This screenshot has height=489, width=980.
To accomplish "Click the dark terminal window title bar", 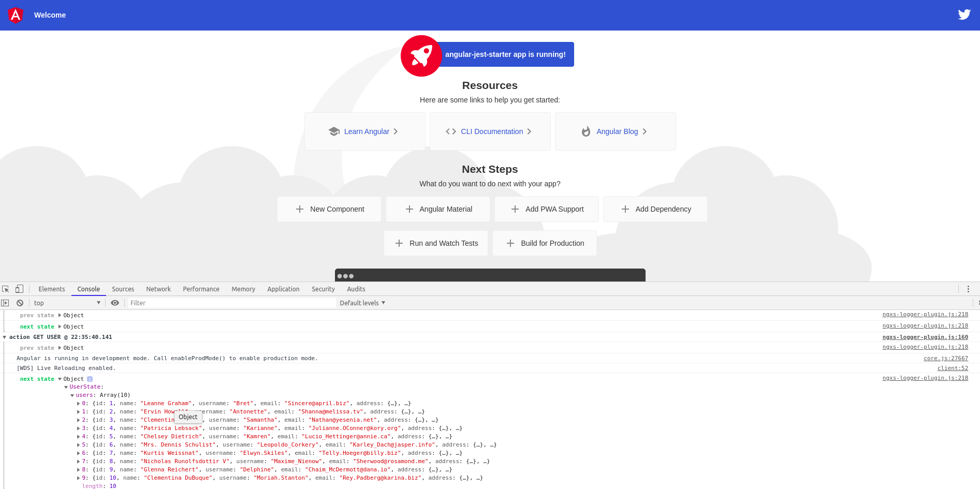I will click(490, 275).
